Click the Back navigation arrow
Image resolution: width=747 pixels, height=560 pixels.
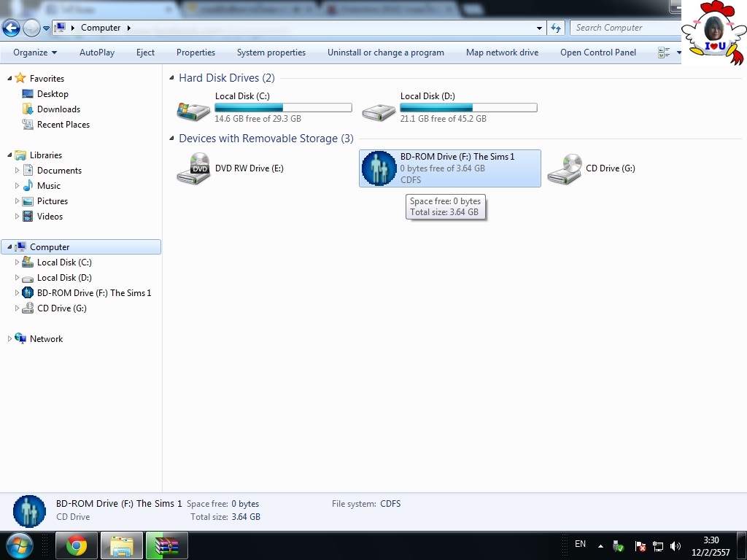(x=11, y=28)
